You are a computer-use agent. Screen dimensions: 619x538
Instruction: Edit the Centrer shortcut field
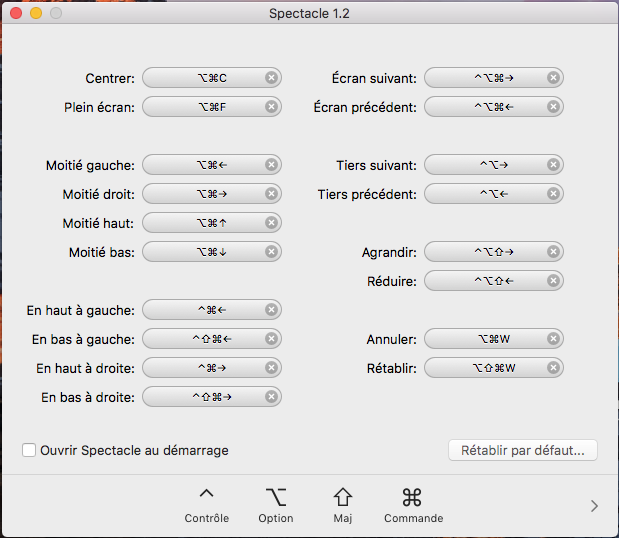(212, 78)
